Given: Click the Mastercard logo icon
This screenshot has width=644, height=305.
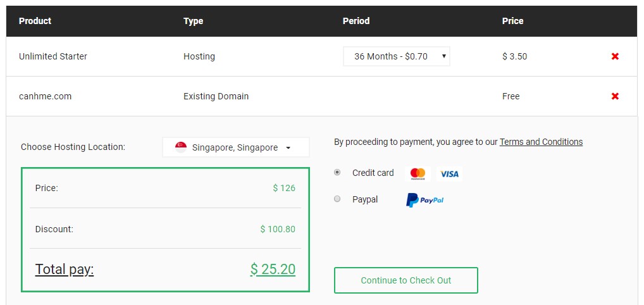Looking at the screenshot, I should click(418, 174).
